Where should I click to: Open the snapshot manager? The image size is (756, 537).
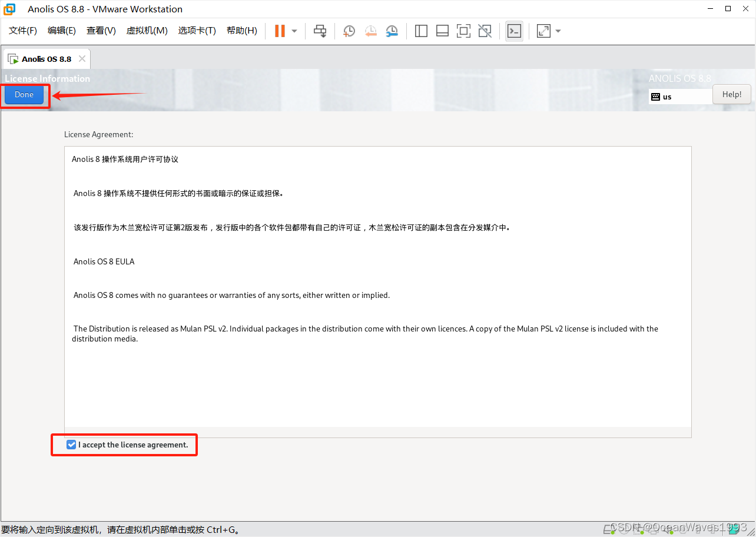click(392, 31)
